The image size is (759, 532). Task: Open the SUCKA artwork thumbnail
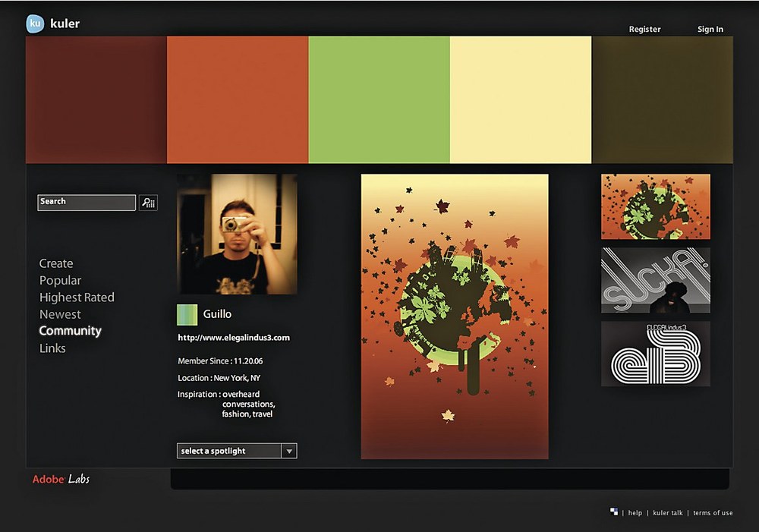pos(656,280)
